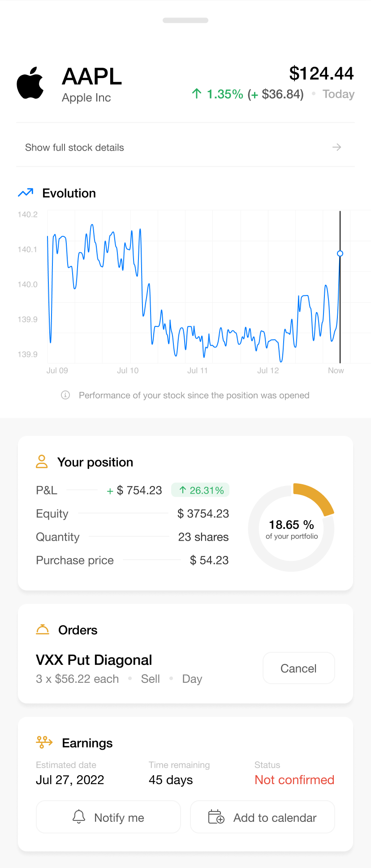This screenshot has height=868, width=371.
Task: Tap the calendar-plus icon
Action: [216, 817]
